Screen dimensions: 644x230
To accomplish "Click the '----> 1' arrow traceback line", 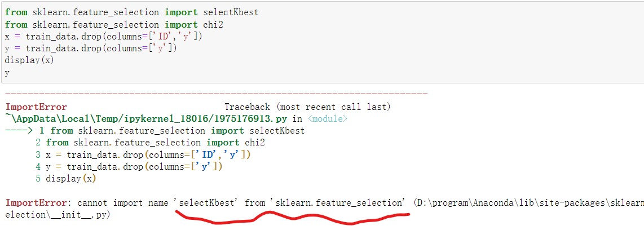I will (x=155, y=131).
